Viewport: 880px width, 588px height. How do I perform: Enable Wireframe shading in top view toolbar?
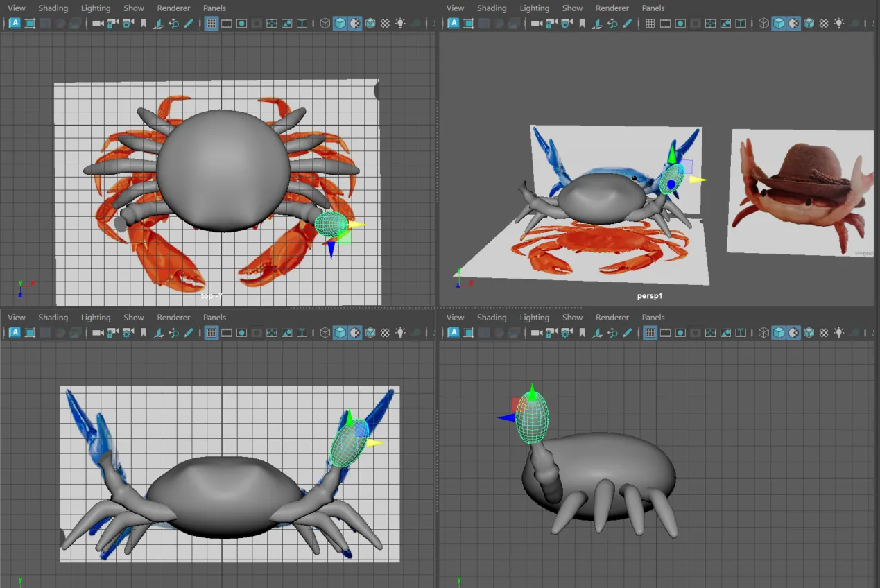(325, 23)
